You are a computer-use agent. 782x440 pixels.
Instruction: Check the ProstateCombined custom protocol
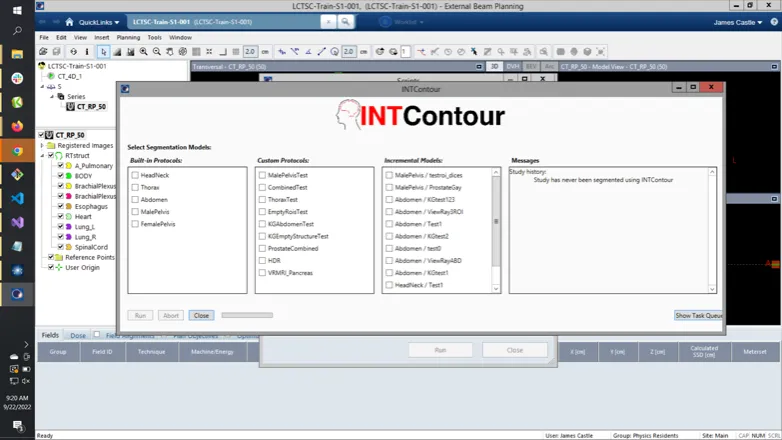click(262, 248)
